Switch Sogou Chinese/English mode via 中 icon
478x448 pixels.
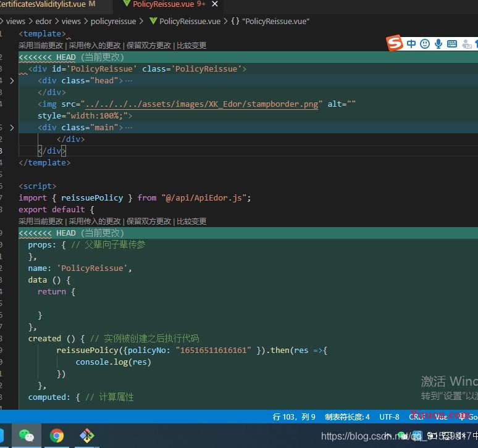tap(411, 44)
